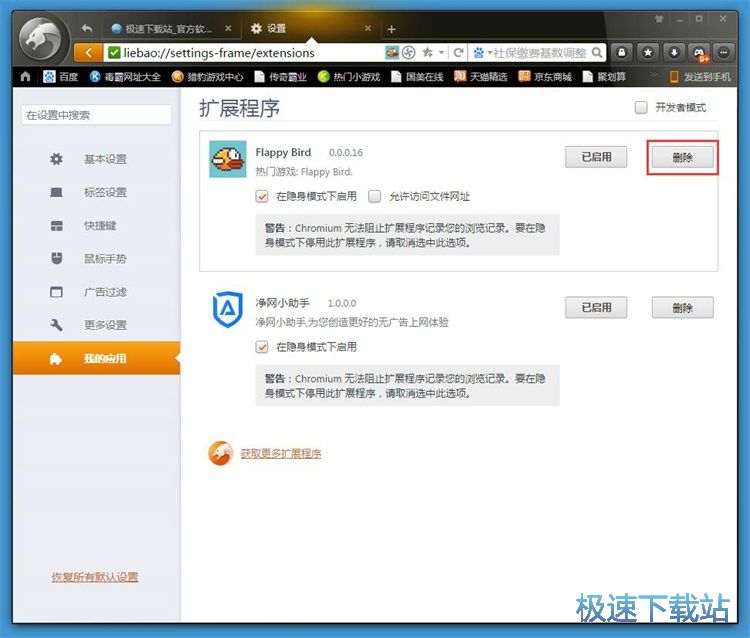Click the home icon in bookmarks bar
750x638 pixels.
click(25, 77)
